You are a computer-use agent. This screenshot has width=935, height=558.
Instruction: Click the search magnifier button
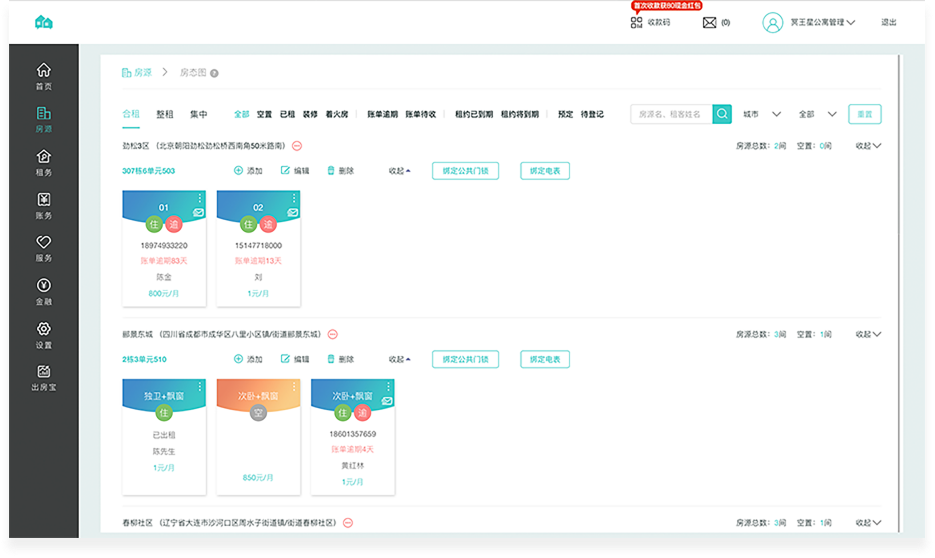pyautogui.click(x=722, y=114)
